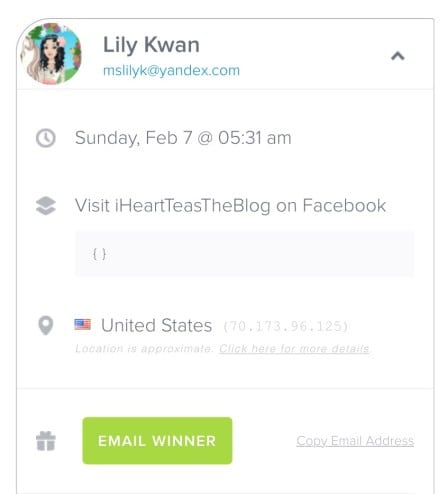Click the gray box containing empty braces
The image size is (446, 494).
244,254
